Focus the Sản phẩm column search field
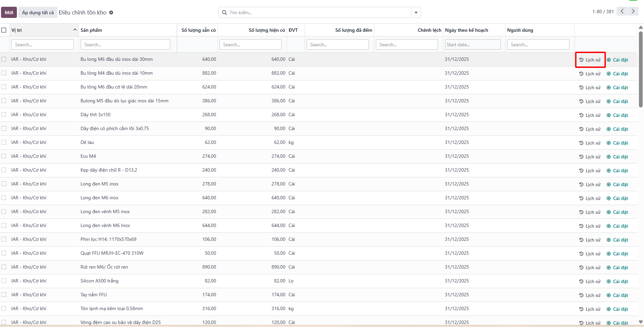This screenshot has width=644, height=327. point(125,45)
